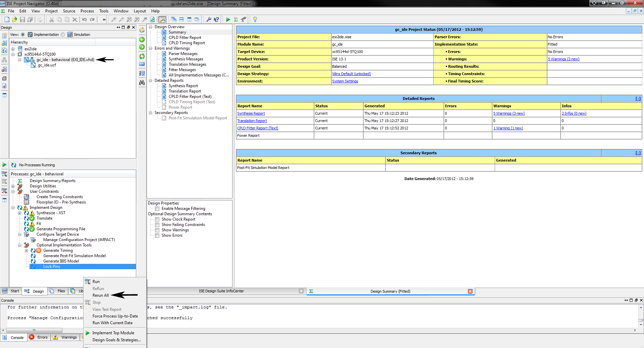Collapse the Errors and Warnings tree node
The height and width of the screenshot is (348, 644).
151,48
